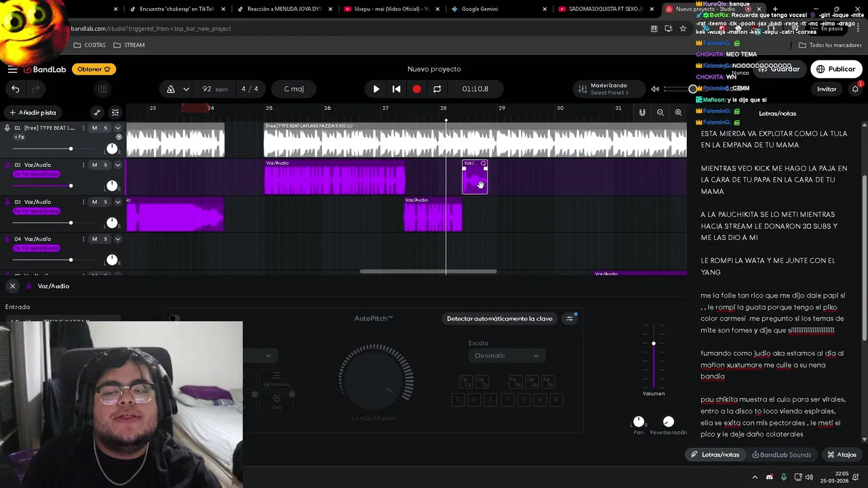Image resolution: width=868 pixels, height=488 pixels.
Task: Toggle loop cycle mode
Action: tap(437, 89)
